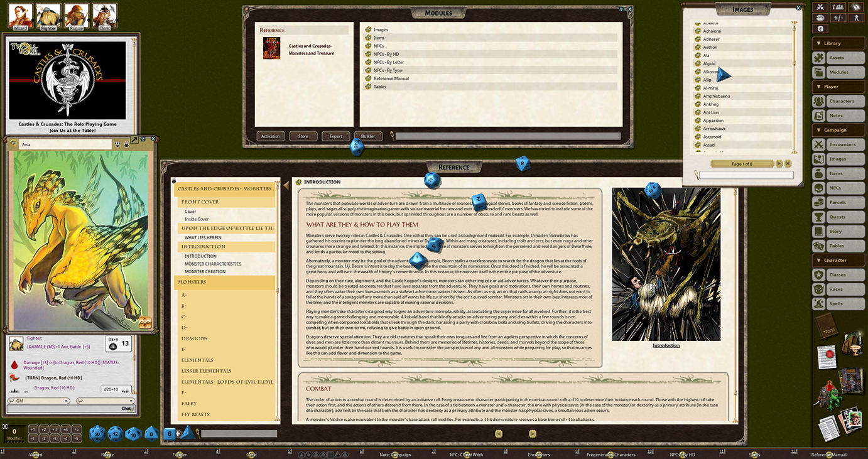Open link icon for Algoid image entry
Viewport: 868px width, 459px height.
point(698,63)
